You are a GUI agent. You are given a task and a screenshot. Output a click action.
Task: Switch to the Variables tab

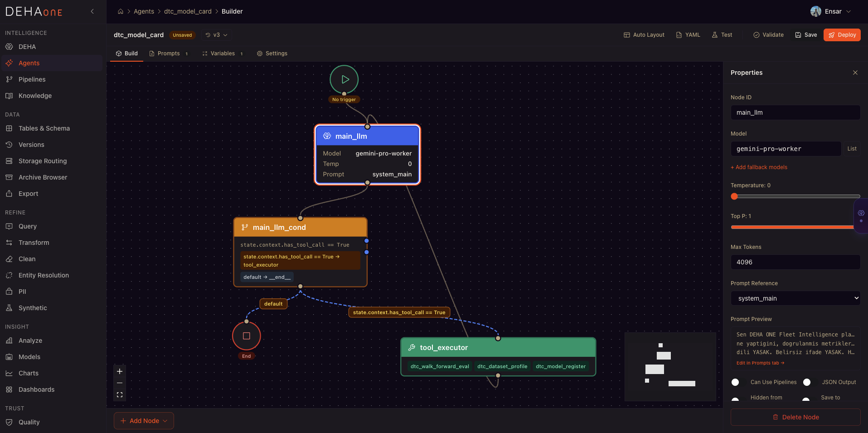223,54
